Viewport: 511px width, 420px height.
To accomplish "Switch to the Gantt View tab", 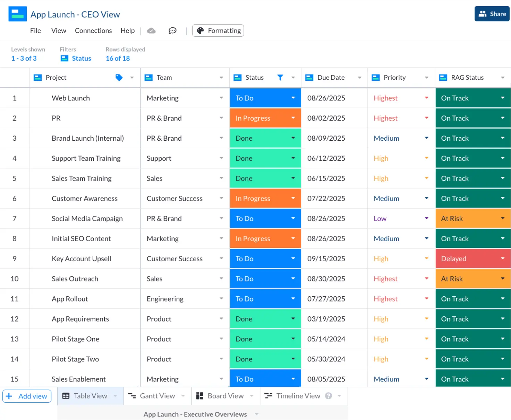I will (x=157, y=396).
